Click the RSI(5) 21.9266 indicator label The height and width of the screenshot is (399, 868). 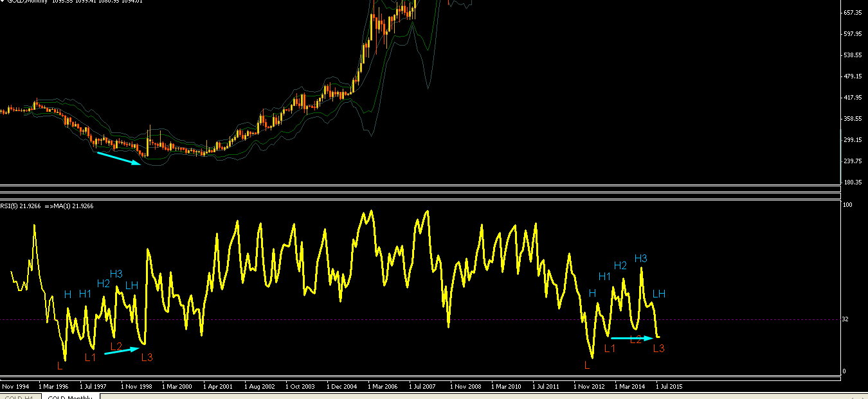pos(21,206)
